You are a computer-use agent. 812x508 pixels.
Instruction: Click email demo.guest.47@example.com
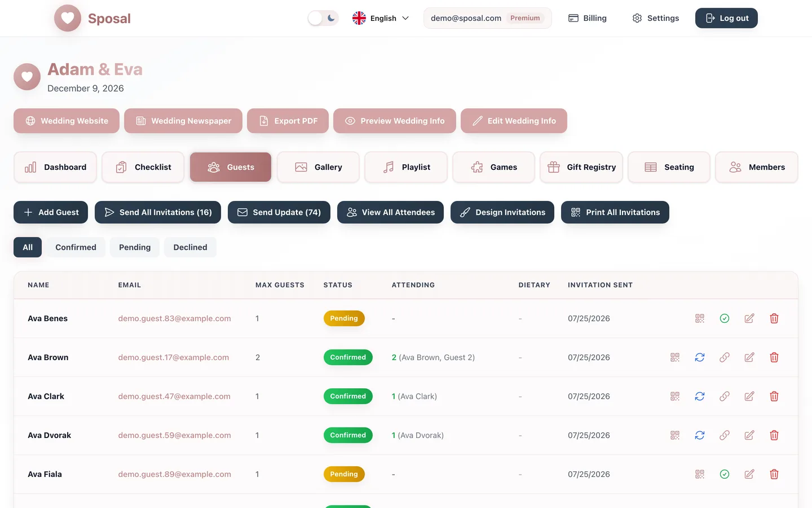click(174, 396)
